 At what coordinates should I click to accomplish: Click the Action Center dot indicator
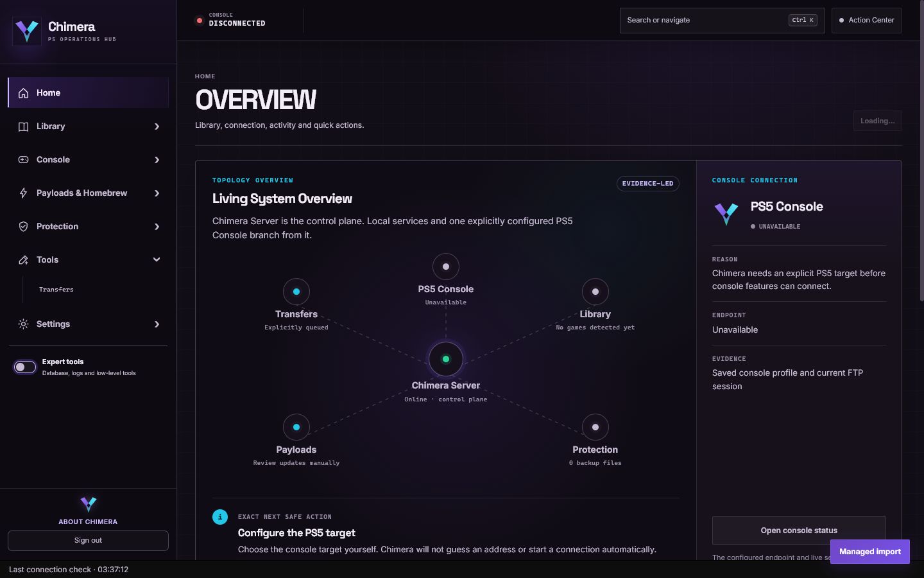pos(842,21)
